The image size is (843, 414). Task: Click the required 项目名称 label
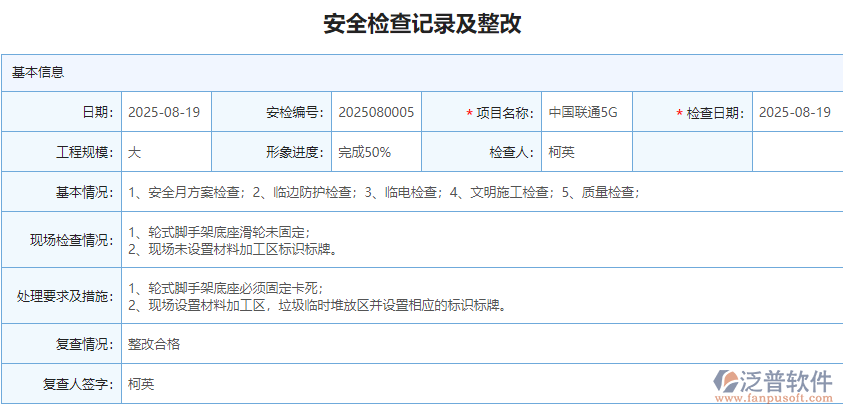point(500,113)
